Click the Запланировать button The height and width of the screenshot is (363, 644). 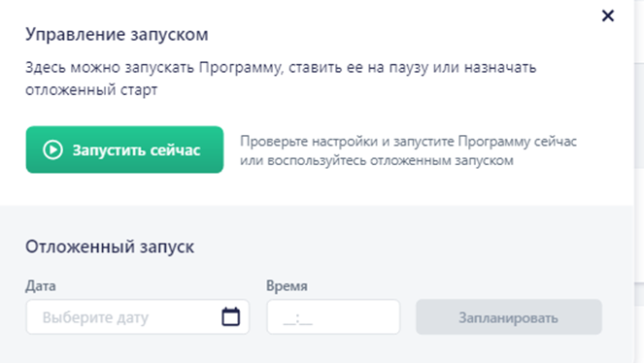pos(508,317)
